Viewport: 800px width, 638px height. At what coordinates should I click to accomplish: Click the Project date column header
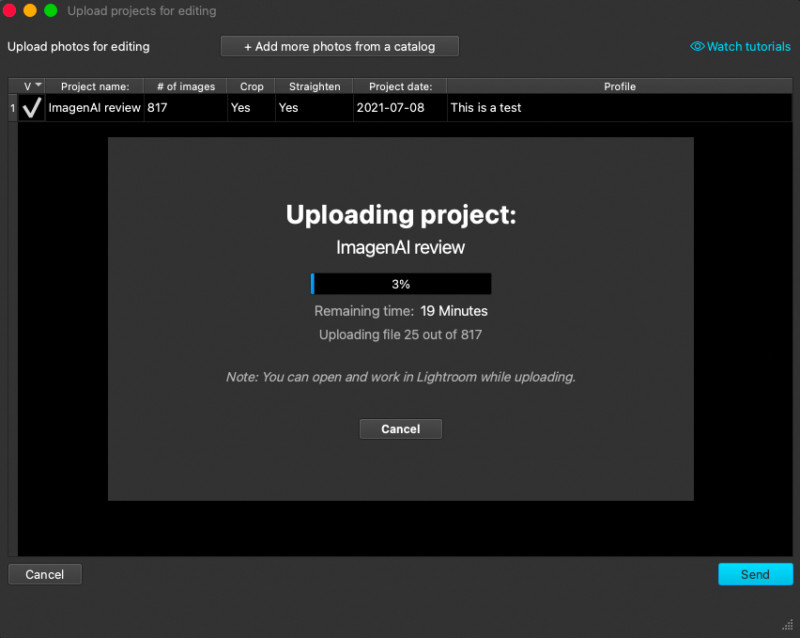401,86
